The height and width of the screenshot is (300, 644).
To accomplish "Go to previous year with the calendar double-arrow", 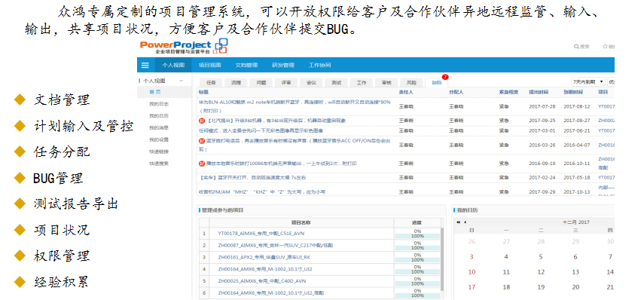I will [459, 222].
